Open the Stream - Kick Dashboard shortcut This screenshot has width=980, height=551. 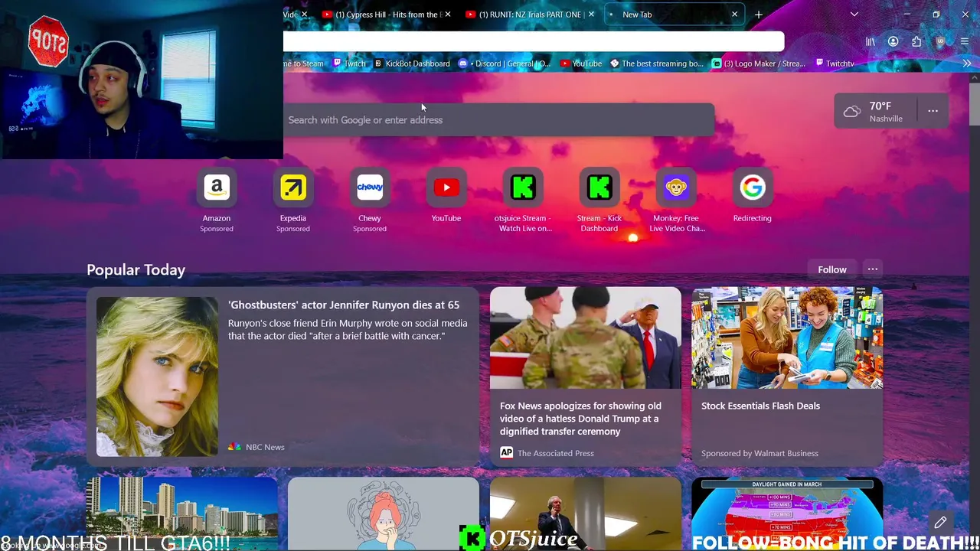(599, 188)
